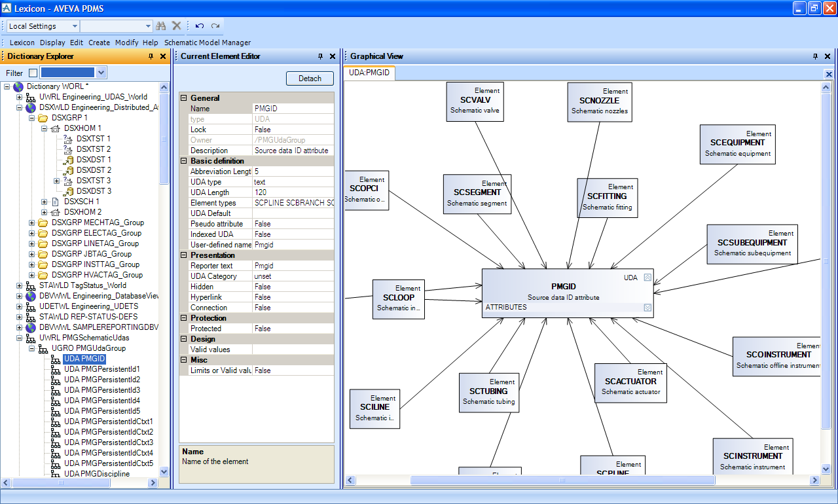The width and height of the screenshot is (838, 504).
Task: Open the Schematic Model Manager menu
Action: click(208, 43)
